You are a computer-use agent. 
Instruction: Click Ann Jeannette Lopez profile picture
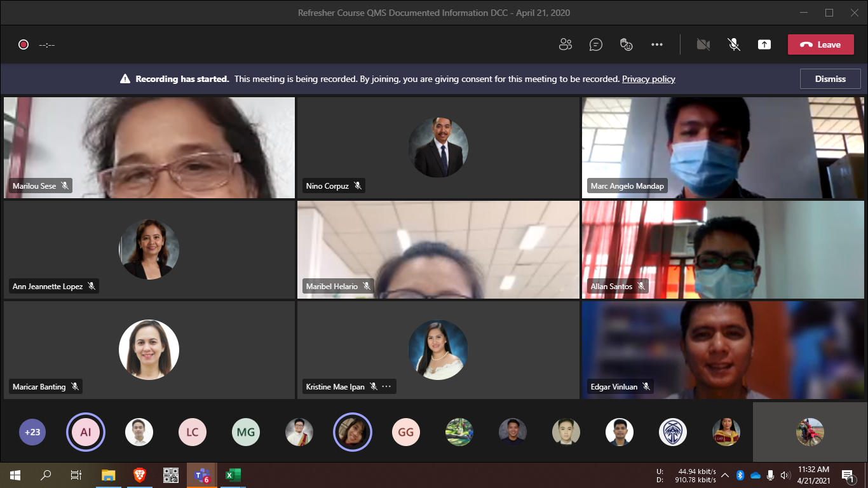(x=149, y=249)
